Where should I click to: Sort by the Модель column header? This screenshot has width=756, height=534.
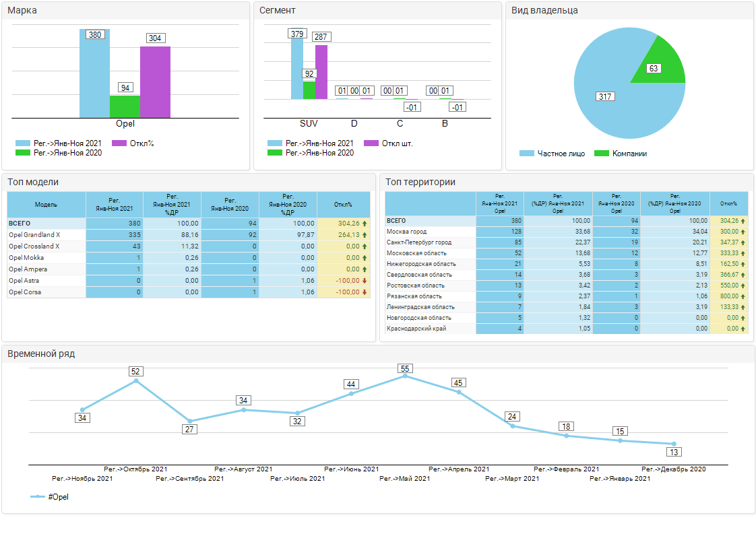[x=46, y=204]
